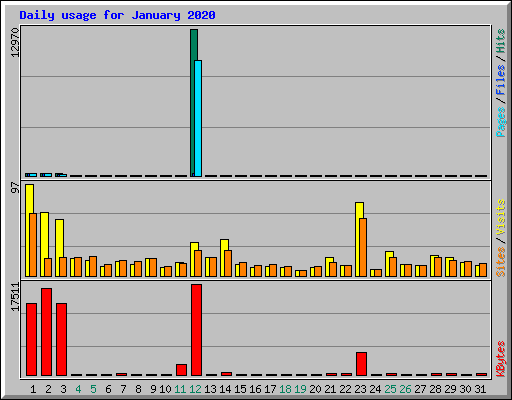The height and width of the screenshot is (400, 512).
Task: Click the orange Visits bar for day 31
Action: pos(483,270)
